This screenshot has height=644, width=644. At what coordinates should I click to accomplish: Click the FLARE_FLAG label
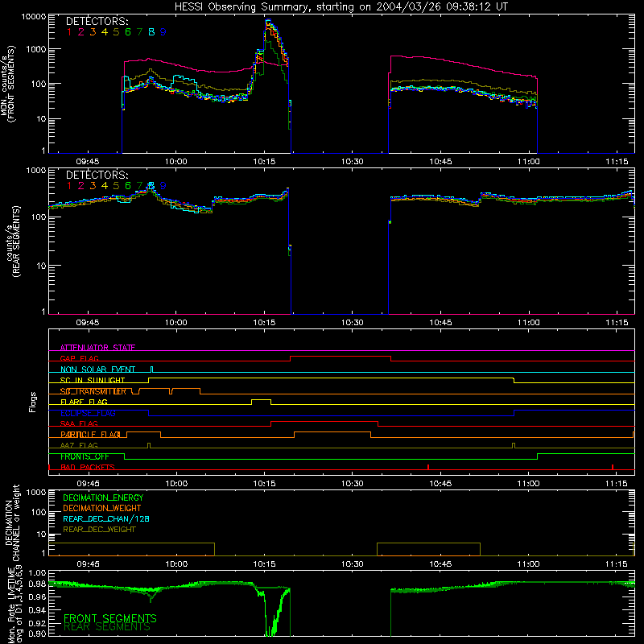click(84, 402)
